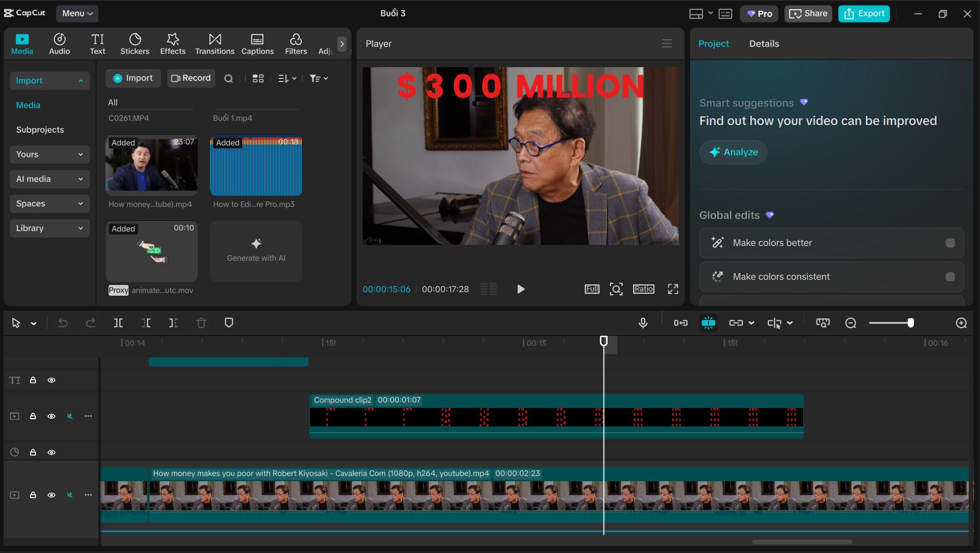Expand the Yours dropdown
This screenshot has height=553, width=980.
49,154
